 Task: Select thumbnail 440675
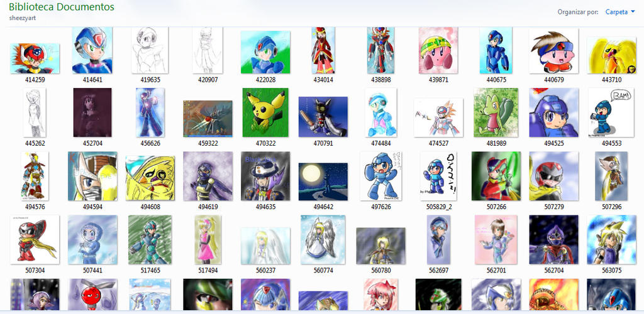coord(496,50)
